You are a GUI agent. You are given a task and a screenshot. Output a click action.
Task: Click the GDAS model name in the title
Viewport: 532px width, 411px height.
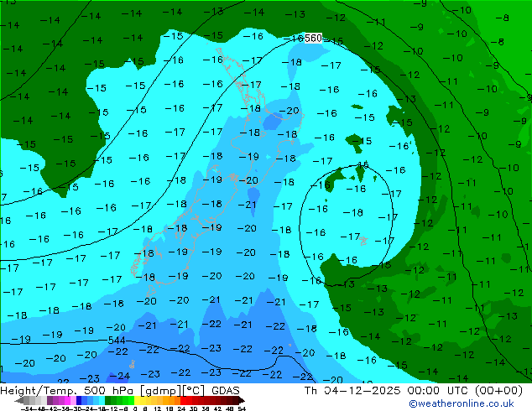[x=226, y=391]
